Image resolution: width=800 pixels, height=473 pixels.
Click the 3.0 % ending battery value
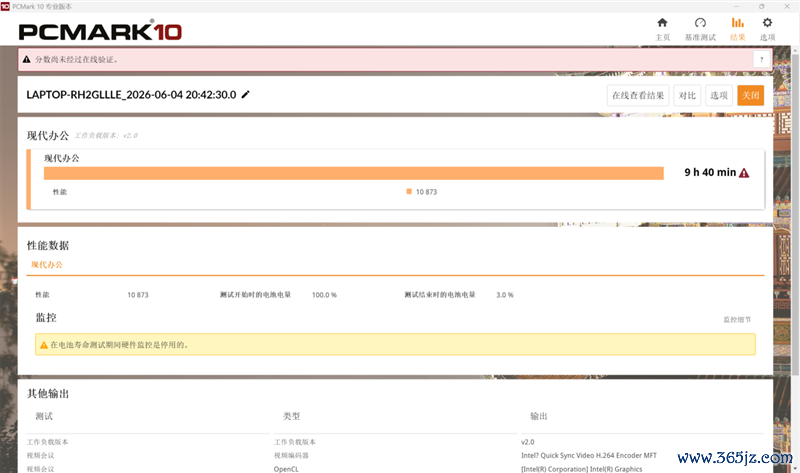(x=505, y=295)
